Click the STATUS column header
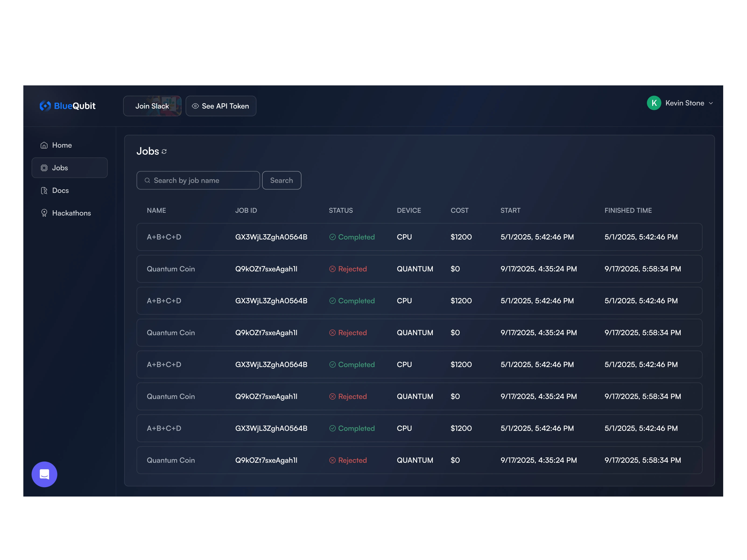This screenshot has width=747, height=560. coord(340,210)
